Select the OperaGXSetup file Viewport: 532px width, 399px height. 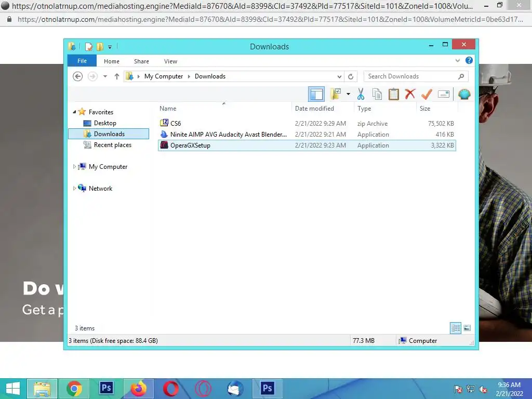click(x=307, y=145)
